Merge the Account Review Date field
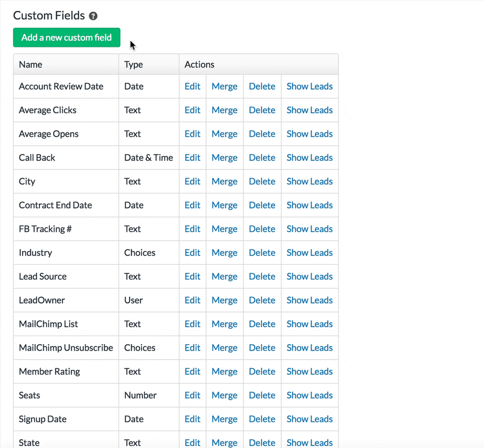 click(x=225, y=86)
